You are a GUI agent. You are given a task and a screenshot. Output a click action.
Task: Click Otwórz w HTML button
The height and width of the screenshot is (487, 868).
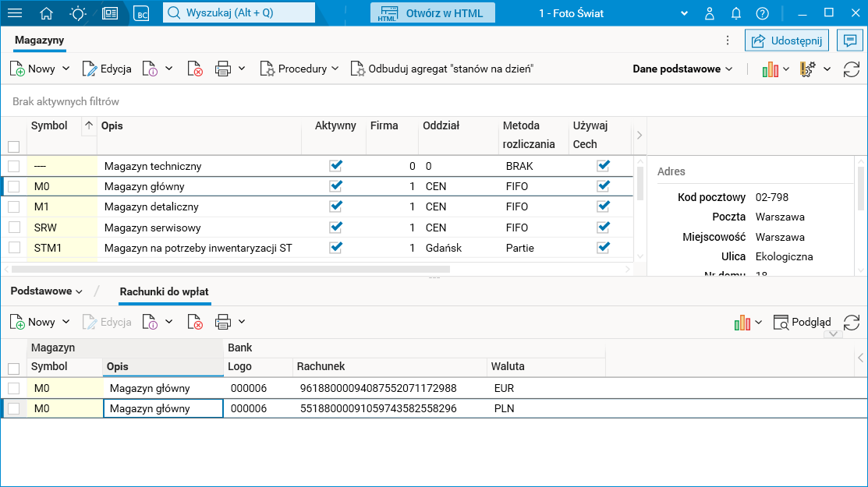tap(433, 13)
